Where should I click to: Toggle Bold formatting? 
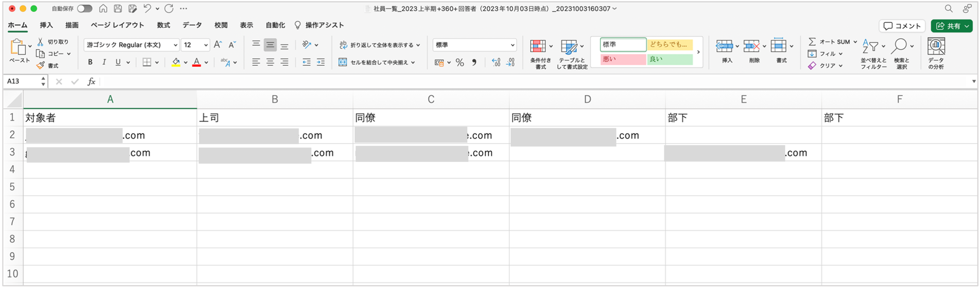[x=90, y=62]
